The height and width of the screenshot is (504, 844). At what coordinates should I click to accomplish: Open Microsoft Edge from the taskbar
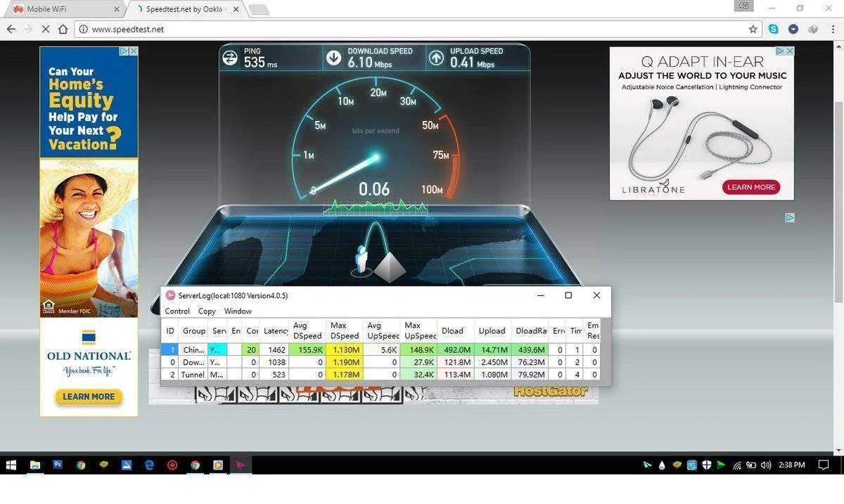(149, 465)
